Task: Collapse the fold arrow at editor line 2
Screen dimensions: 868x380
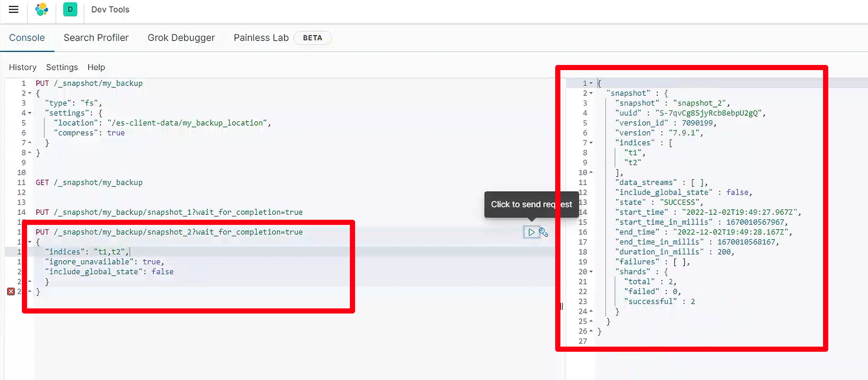Action: click(x=30, y=93)
